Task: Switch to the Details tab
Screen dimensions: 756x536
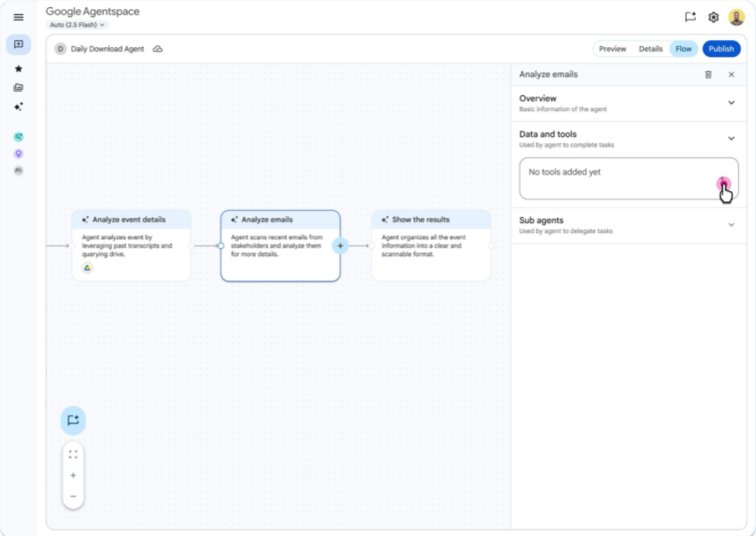Action: click(x=650, y=49)
